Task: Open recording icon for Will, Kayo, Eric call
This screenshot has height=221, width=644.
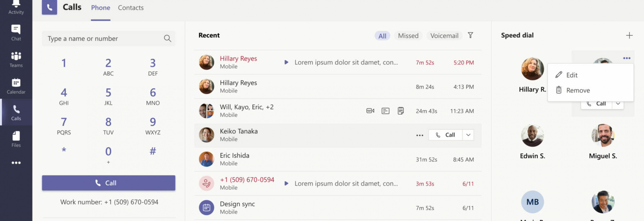Action: (370, 111)
